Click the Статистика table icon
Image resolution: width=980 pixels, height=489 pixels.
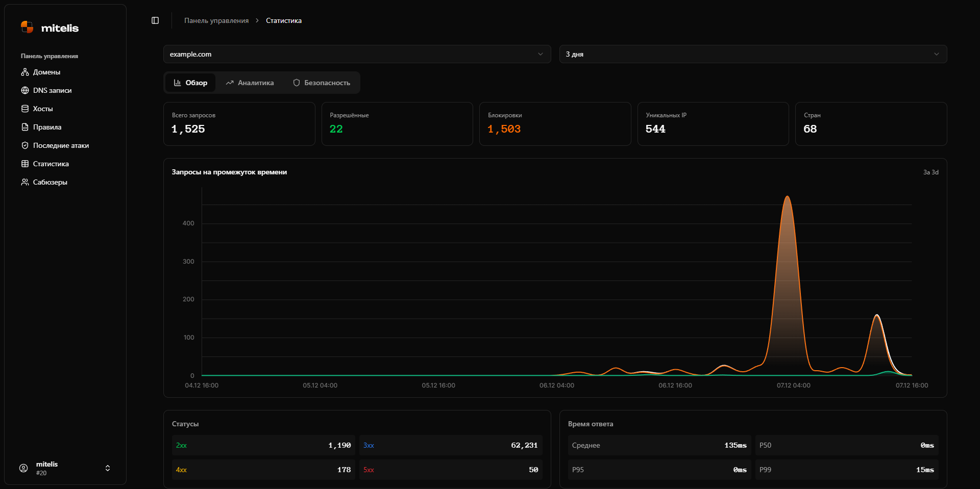[x=24, y=164]
